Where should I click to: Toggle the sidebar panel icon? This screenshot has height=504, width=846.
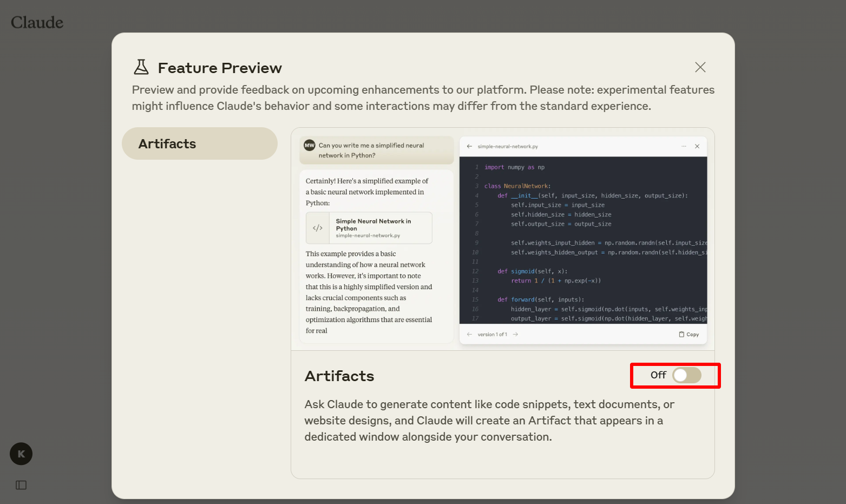click(x=21, y=485)
